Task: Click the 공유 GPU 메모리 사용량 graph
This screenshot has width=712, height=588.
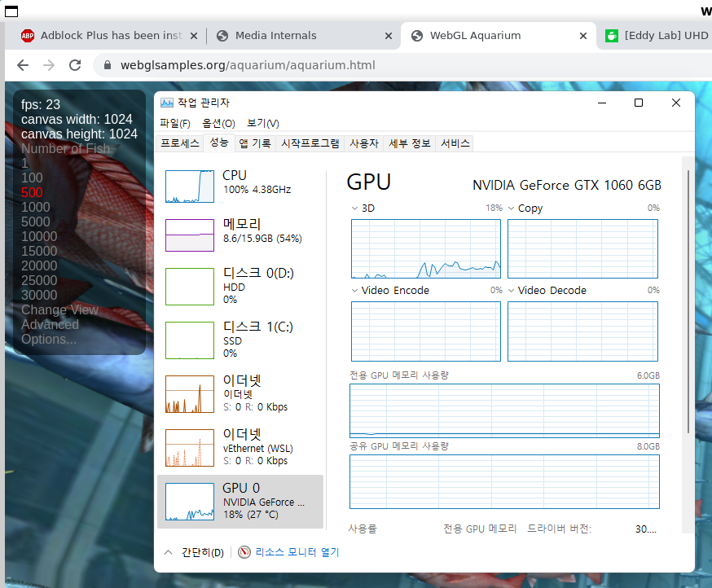Action: point(504,482)
